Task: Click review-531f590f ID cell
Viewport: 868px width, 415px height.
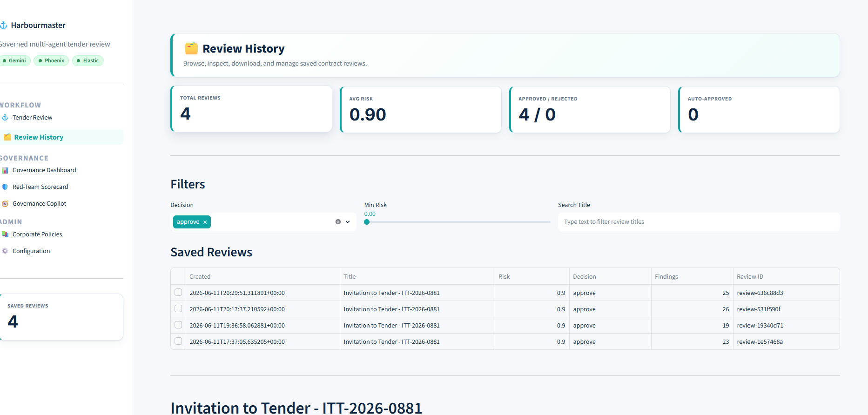Action: point(786,309)
